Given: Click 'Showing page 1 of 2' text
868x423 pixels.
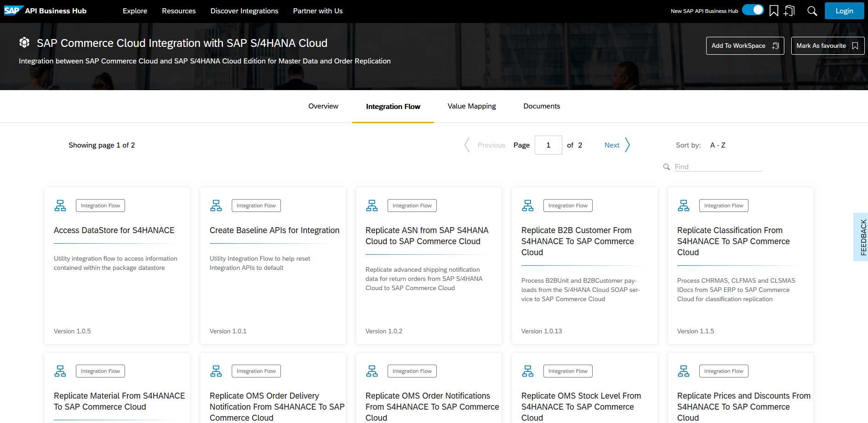Looking at the screenshot, I should point(102,145).
